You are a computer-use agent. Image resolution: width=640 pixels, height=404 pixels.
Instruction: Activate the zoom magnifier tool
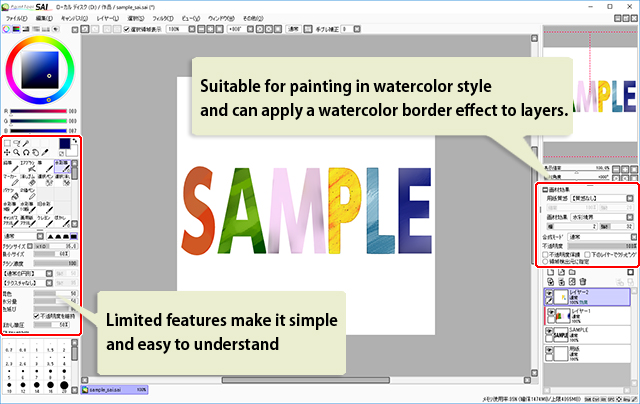pyautogui.click(x=18, y=152)
